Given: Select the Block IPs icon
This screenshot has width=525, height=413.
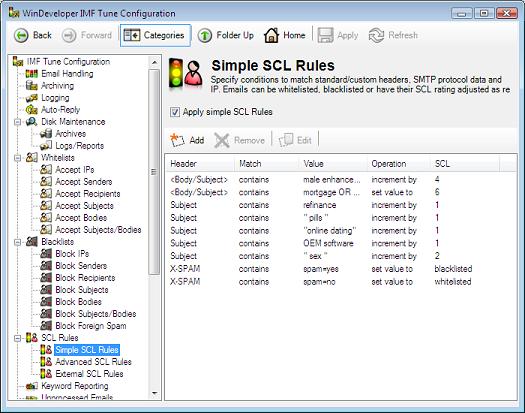Looking at the screenshot, I should coord(46,254).
